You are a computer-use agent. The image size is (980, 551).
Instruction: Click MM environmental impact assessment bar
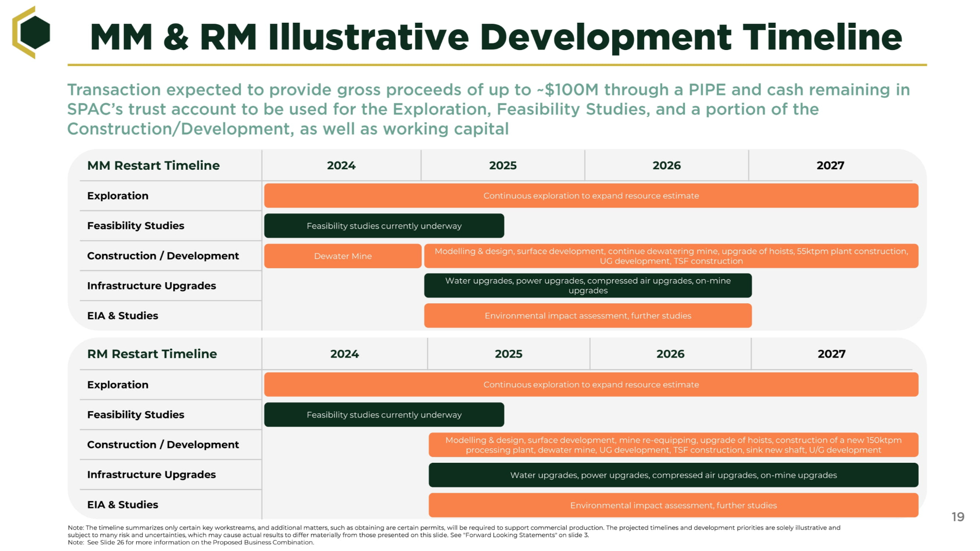(x=587, y=316)
